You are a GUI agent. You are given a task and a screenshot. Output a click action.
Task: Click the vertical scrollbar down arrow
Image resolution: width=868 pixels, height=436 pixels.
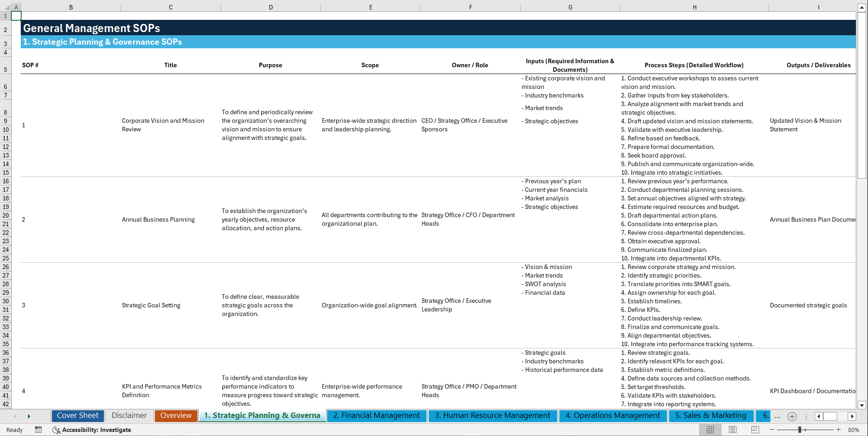(863, 405)
